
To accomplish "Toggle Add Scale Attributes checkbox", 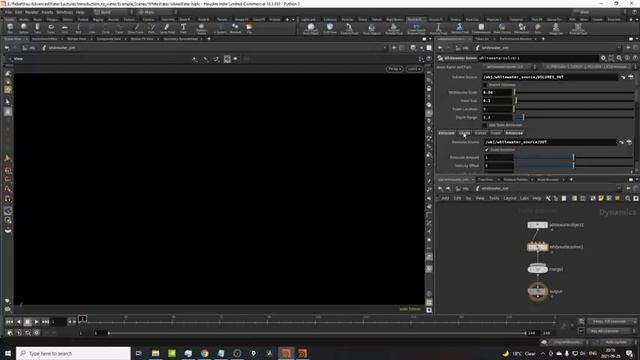I will click(x=485, y=125).
